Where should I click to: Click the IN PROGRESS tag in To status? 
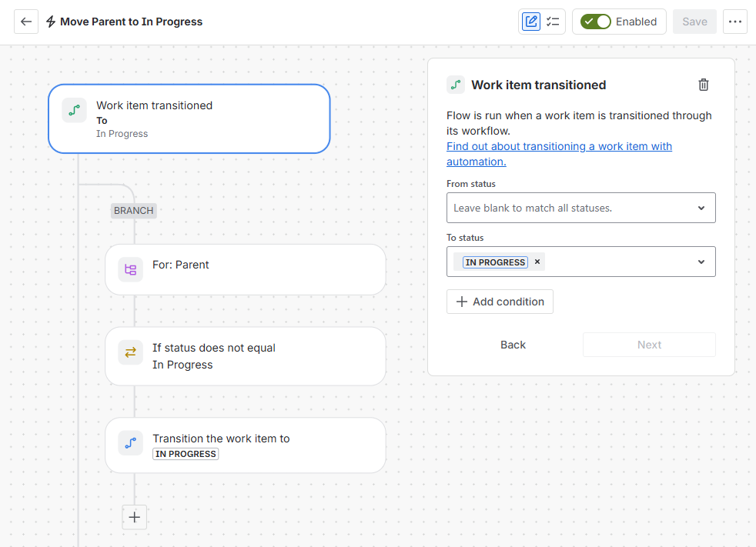[495, 262]
